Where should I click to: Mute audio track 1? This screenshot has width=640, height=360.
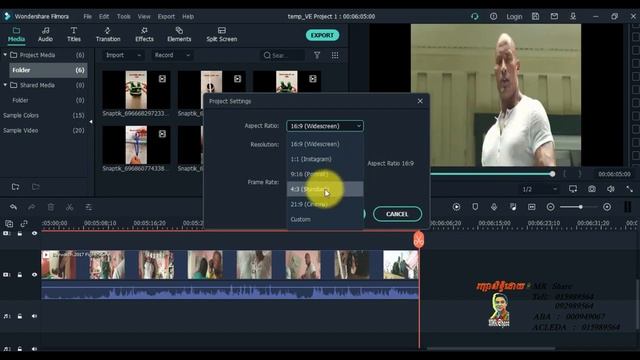click(34, 316)
